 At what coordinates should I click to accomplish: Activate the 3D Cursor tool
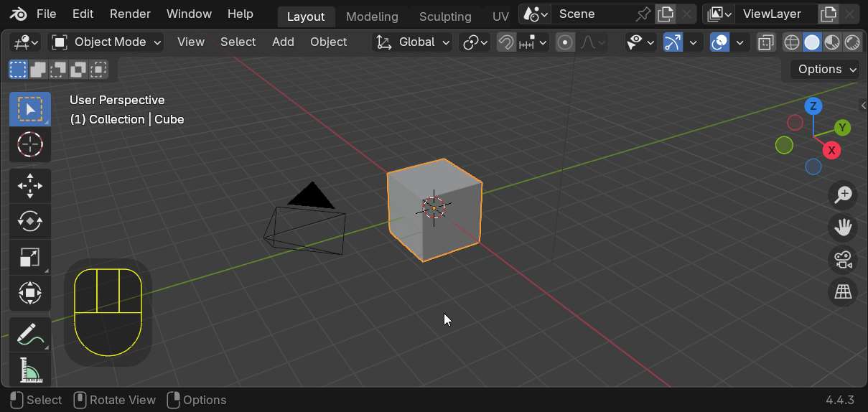click(29, 145)
